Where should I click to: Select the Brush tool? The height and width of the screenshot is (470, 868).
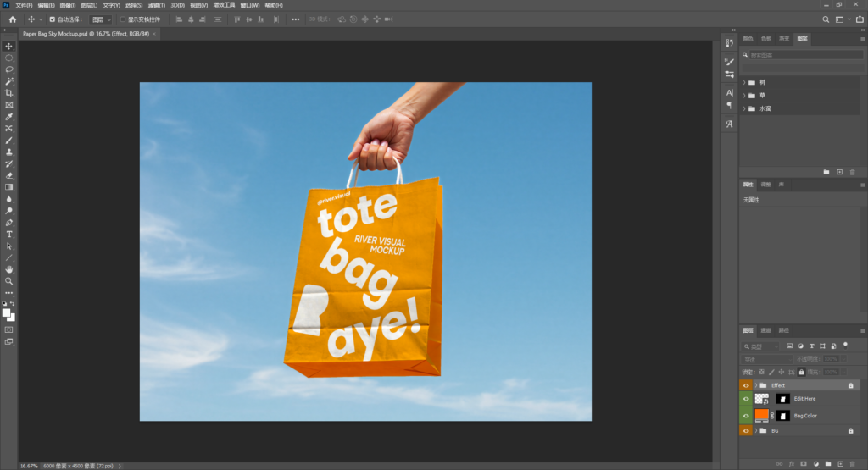click(8, 141)
